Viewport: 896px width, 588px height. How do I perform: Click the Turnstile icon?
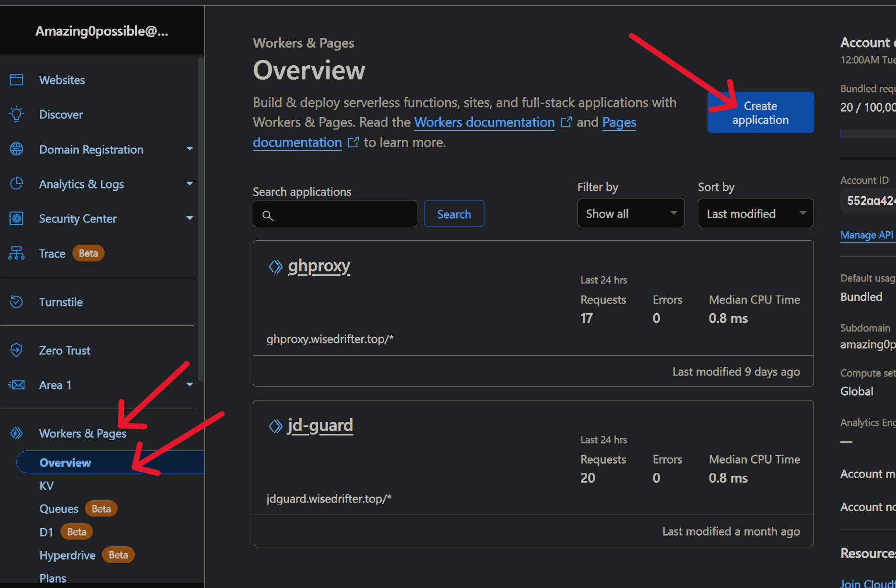click(16, 302)
